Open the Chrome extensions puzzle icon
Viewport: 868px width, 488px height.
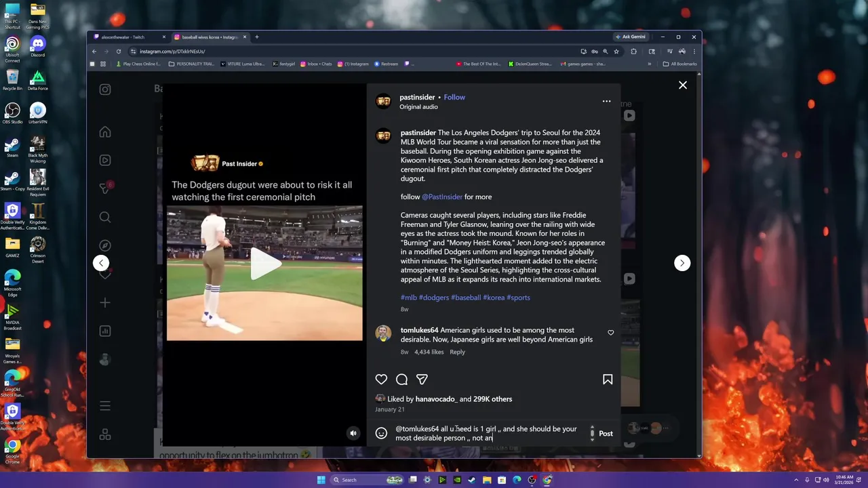(634, 52)
